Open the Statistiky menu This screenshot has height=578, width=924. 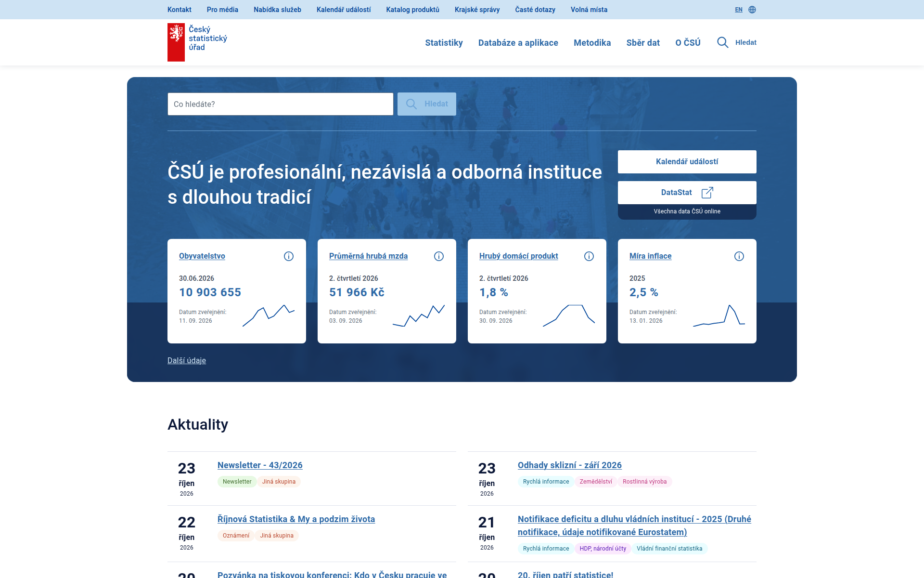coord(444,42)
